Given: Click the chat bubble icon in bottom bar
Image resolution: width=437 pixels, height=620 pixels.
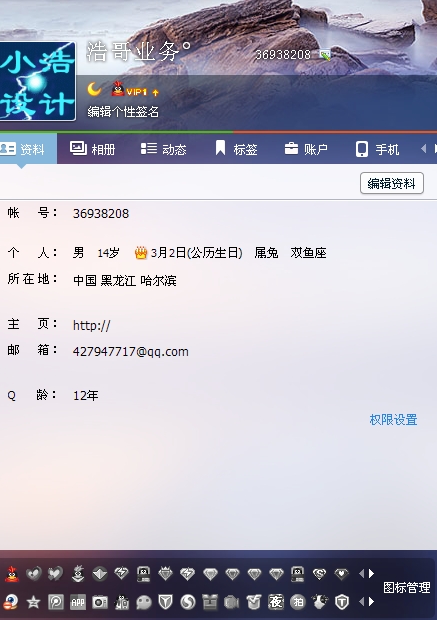Looking at the screenshot, I should point(144,602).
